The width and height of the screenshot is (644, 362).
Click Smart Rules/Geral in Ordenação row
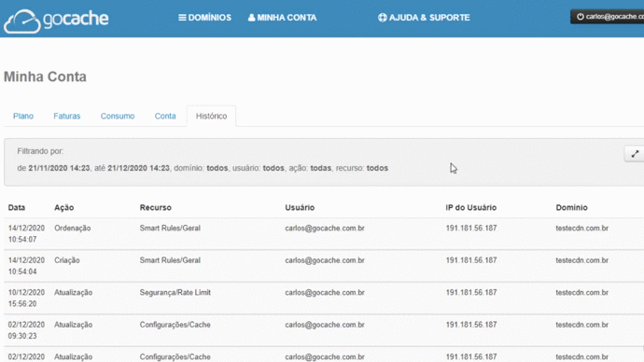(170, 229)
